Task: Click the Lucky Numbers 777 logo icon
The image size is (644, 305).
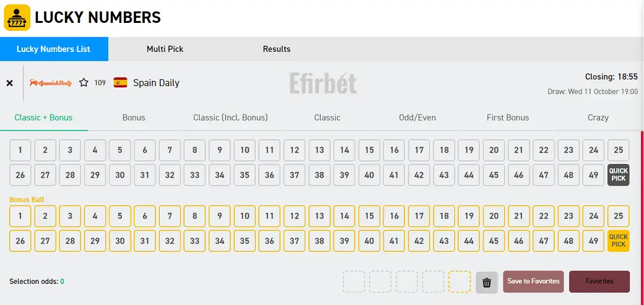Action: pos(17,18)
